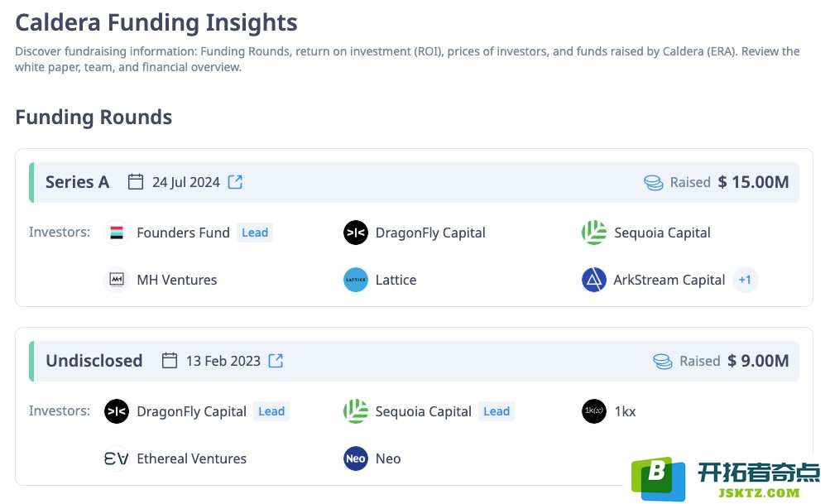
Task: Click the Undisclosed round title
Action: click(x=94, y=361)
